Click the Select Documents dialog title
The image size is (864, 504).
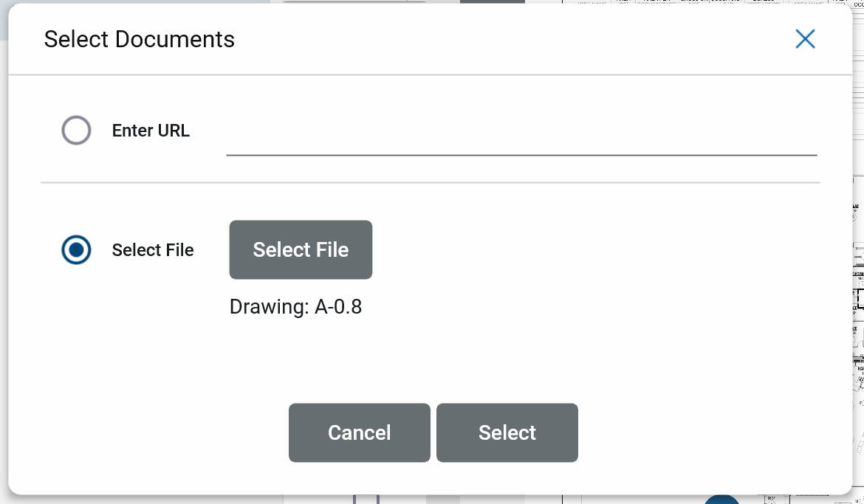(139, 39)
